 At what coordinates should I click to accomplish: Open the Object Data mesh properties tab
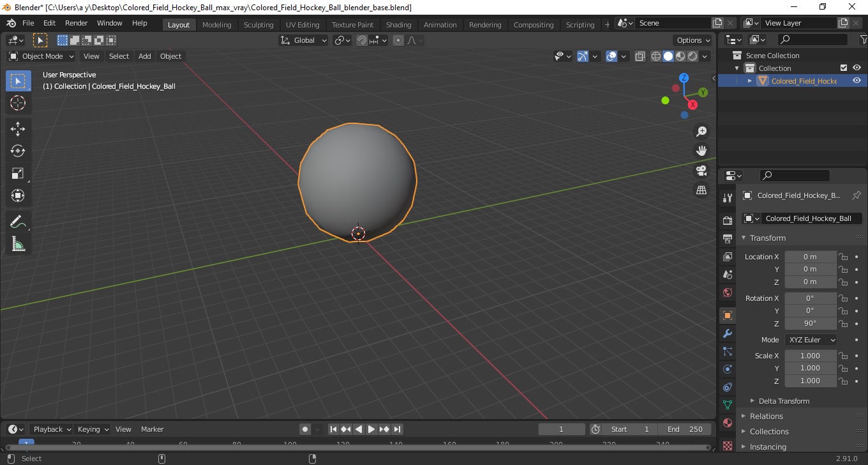727,405
